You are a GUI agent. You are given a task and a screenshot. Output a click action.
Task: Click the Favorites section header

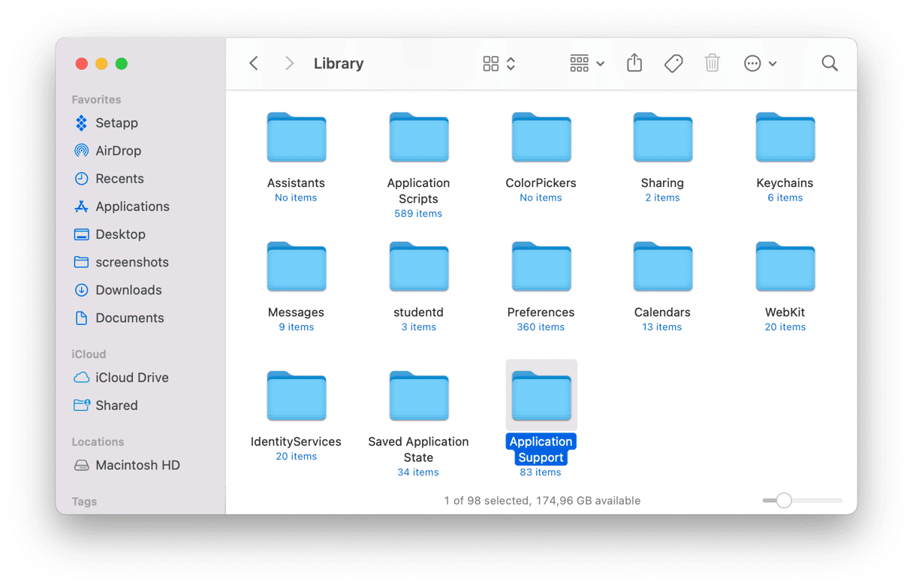[x=96, y=99]
